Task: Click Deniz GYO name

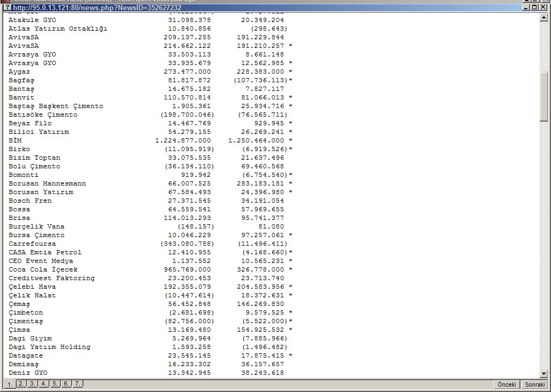Action: pos(28,373)
